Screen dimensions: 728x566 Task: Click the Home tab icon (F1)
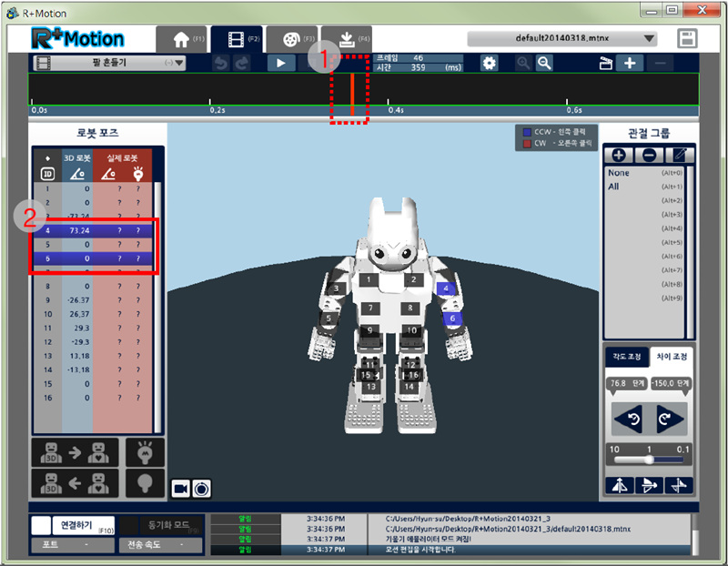pos(180,40)
